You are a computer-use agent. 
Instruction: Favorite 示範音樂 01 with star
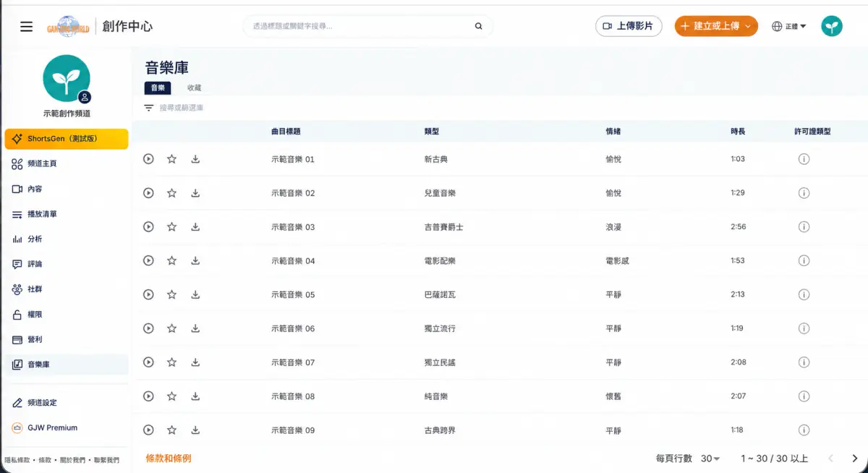pos(171,159)
